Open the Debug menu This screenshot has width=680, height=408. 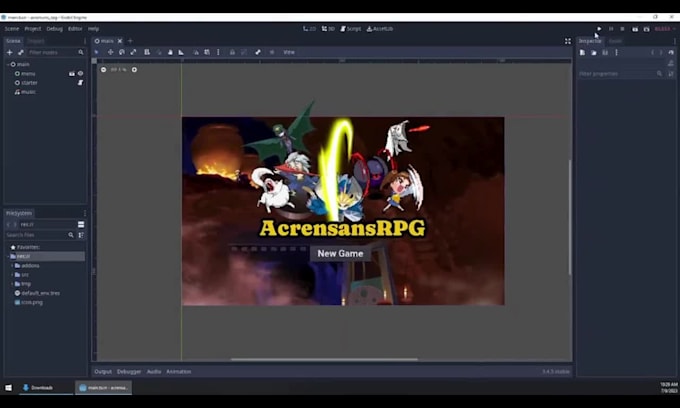[54, 29]
